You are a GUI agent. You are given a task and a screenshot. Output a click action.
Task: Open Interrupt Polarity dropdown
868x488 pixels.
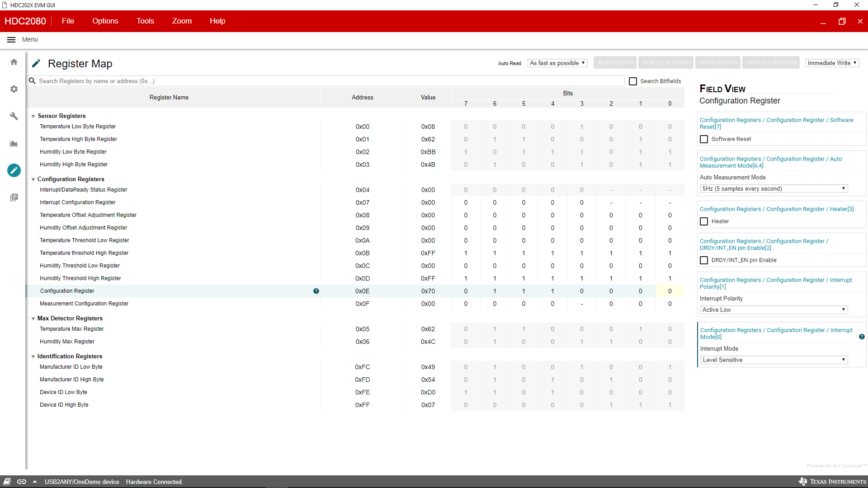[774, 310]
